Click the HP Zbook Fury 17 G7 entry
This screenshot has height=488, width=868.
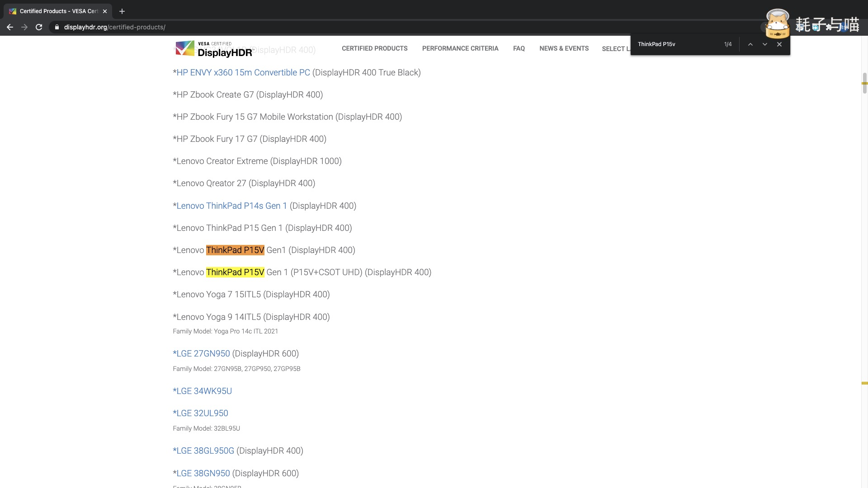tap(250, 139)
